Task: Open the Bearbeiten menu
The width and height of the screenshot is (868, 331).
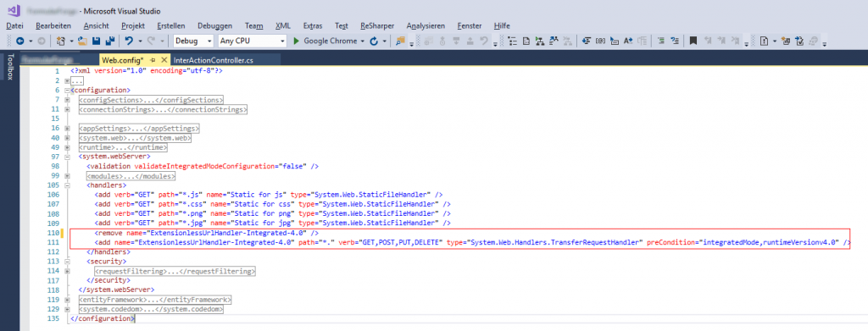Action: (x=53, y=25)
